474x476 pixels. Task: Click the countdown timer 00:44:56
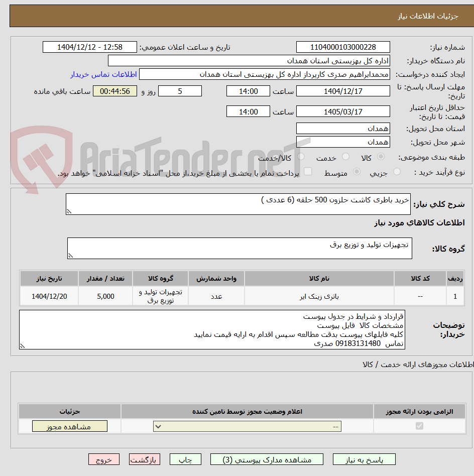115,91
